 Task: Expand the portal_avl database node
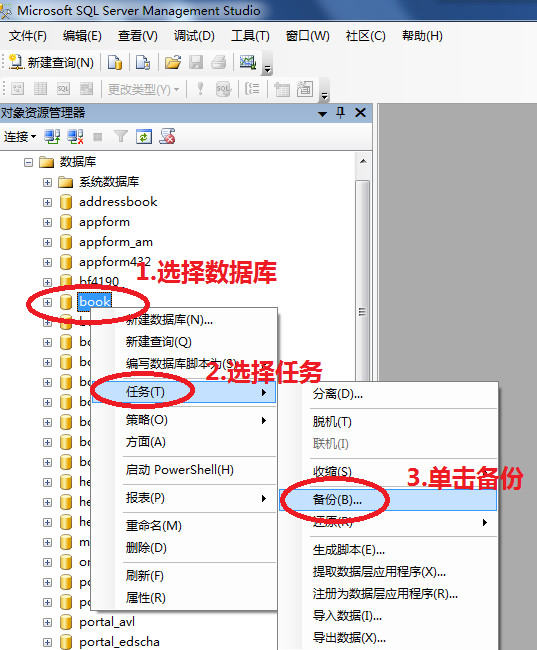[47, 622]
